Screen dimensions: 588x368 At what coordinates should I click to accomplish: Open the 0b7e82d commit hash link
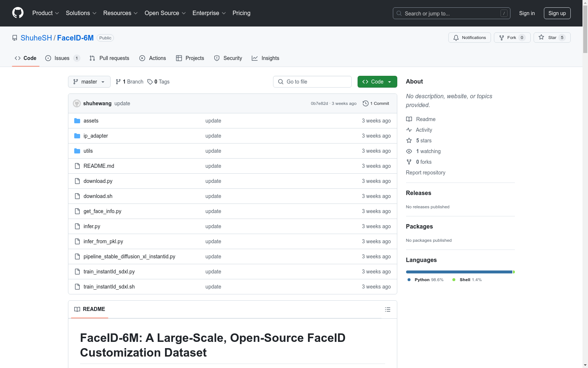click(319, 103)
